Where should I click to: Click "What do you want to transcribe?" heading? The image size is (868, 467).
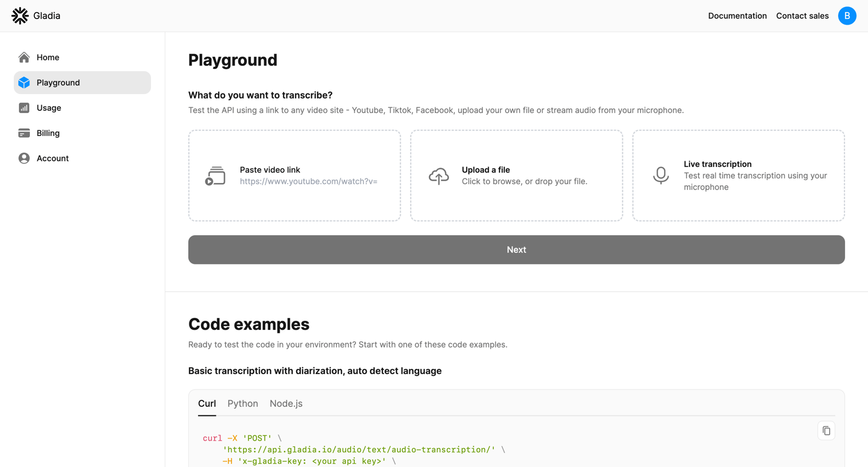[260, 95]
